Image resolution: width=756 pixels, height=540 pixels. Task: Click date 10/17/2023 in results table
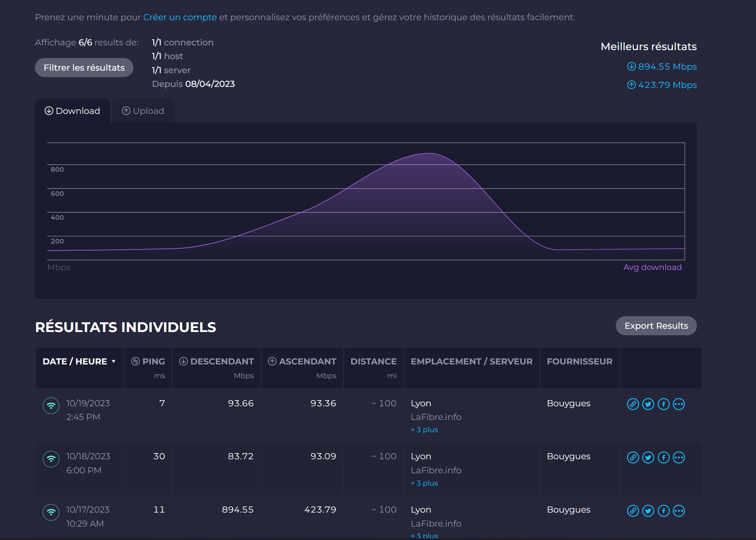pos(88,509)
